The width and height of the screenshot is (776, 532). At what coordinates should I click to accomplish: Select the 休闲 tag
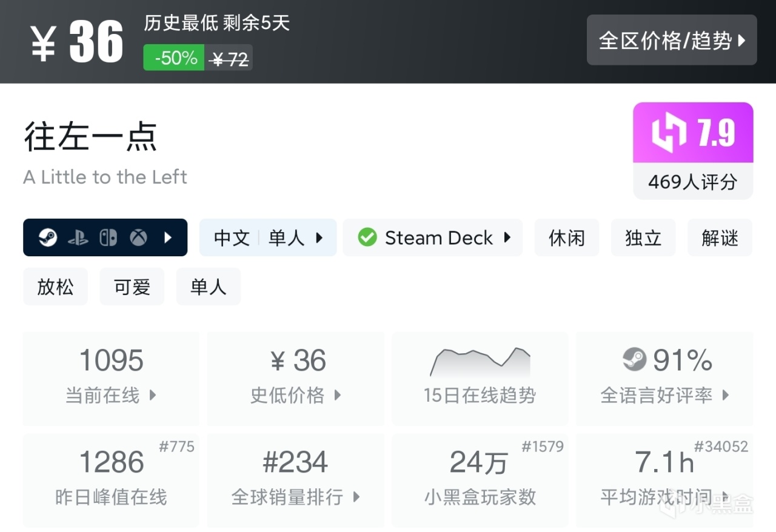coord(567,238)
